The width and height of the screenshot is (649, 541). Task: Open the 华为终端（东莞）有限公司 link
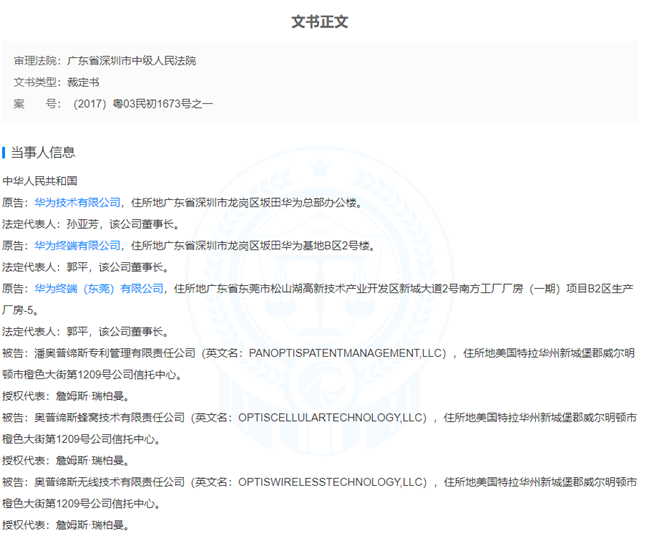pyautogui.click(x=99, y=289)
